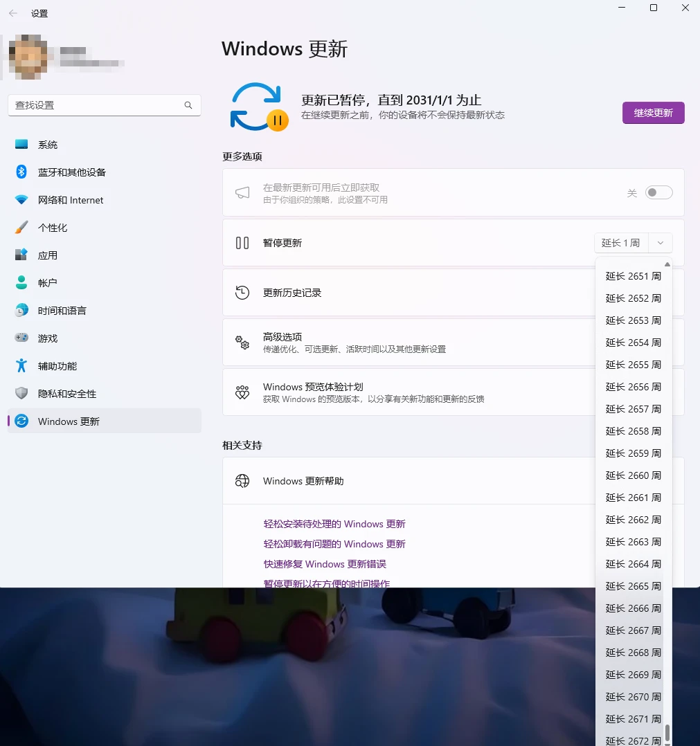This screenshot has width=700, height=746.
Task: Click the Windows 预览体验计划 icon
Action: (242, 392)
